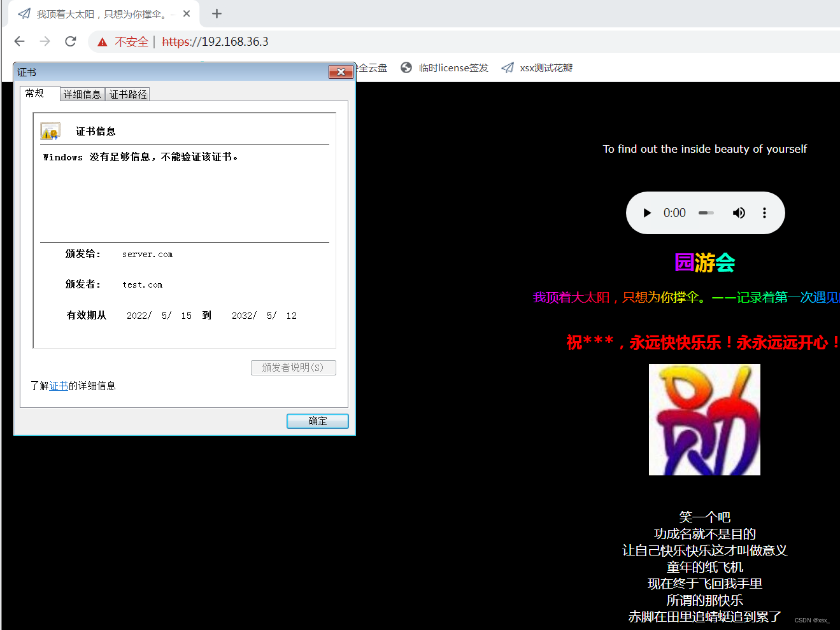The width and height of the screenshot is (840, 630).
Task: Click the page reload icon
Action: 70,41
